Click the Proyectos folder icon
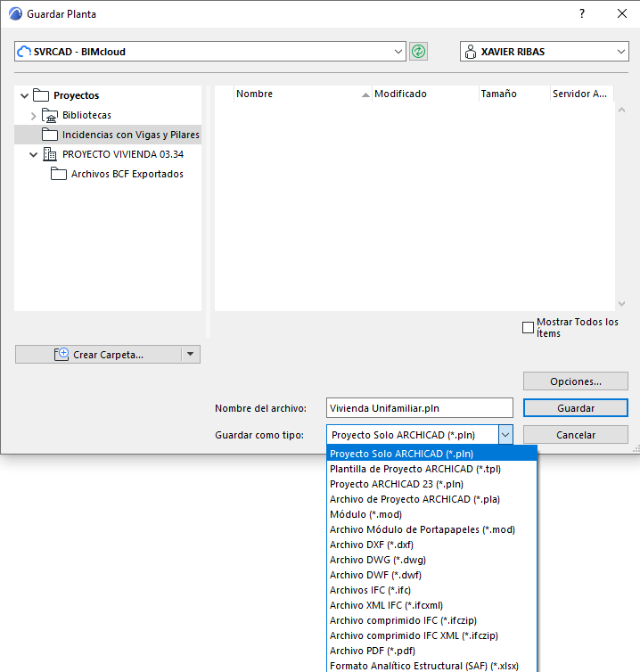Screen dimensions: 640x672 (41, 95)
